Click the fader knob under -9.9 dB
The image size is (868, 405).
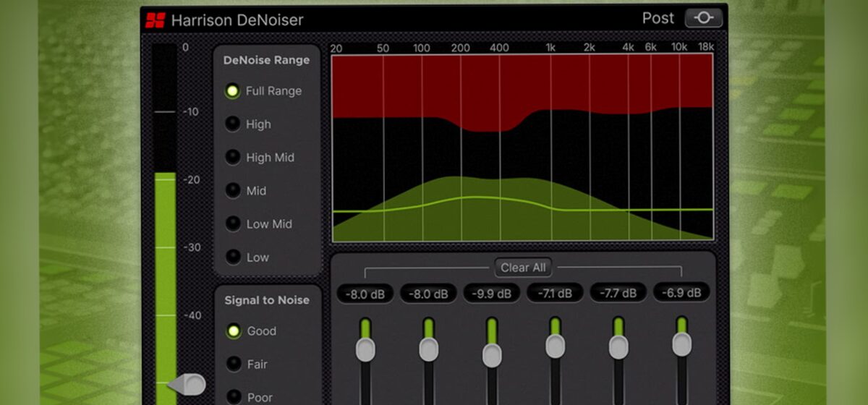coord(492,355)
